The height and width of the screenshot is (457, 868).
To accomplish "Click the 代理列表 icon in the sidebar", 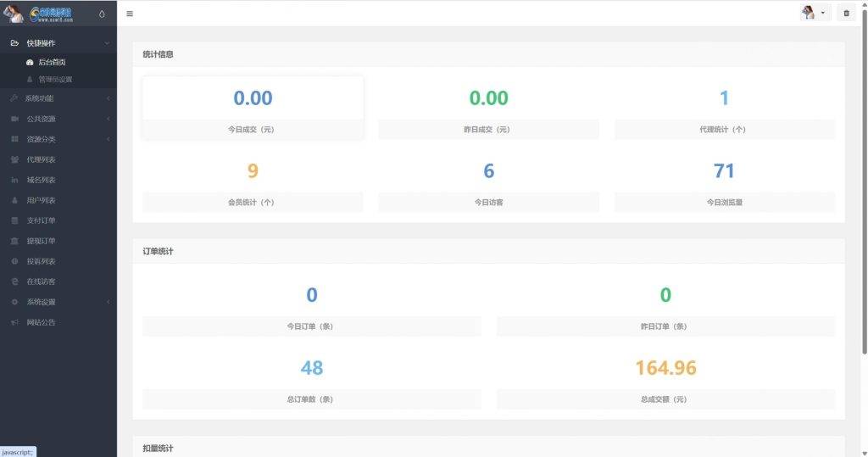I will point(14,159).
